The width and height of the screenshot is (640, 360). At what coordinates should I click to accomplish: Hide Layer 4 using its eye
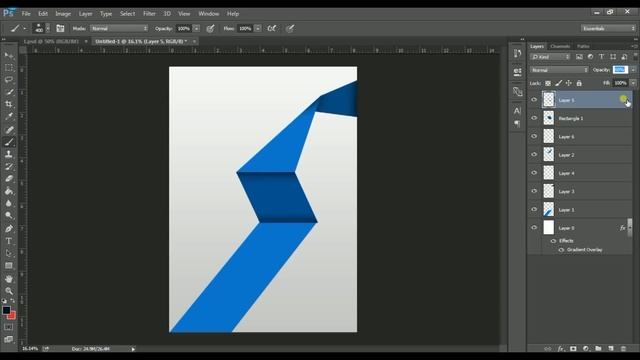[x=534, y=173]
